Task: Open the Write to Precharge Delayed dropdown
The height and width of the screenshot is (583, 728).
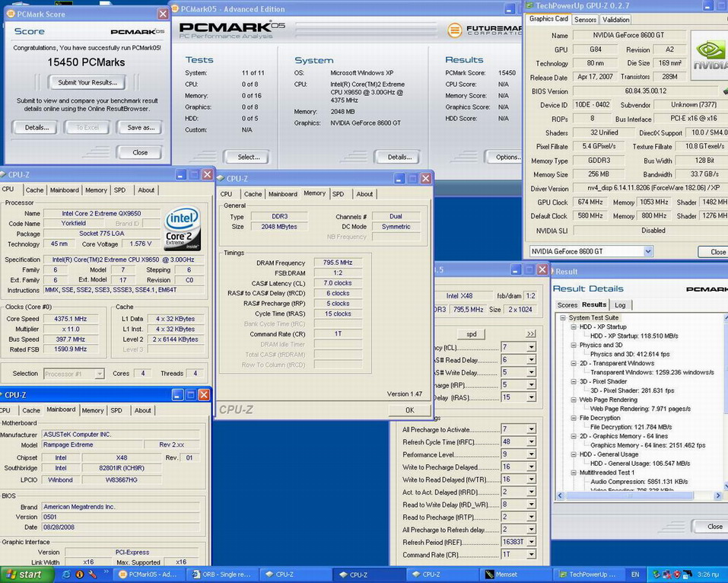Action: point(531,467)
